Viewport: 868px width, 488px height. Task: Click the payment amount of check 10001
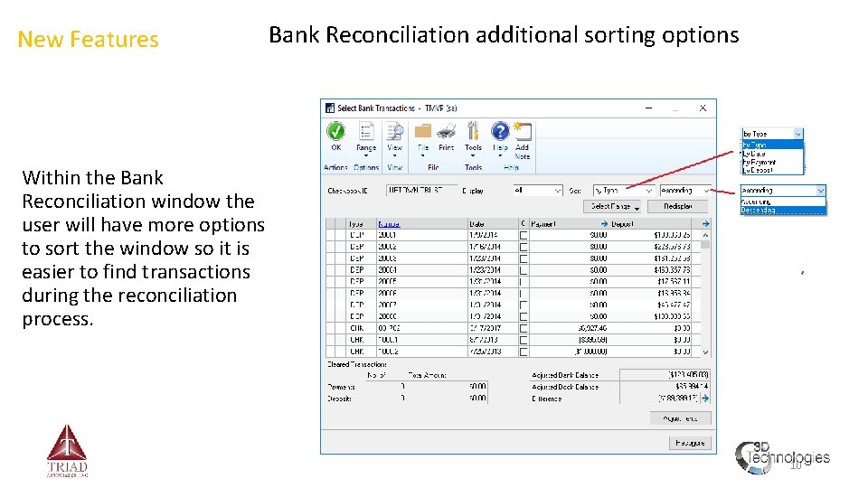pyautogui.click(x=593, y=340)
